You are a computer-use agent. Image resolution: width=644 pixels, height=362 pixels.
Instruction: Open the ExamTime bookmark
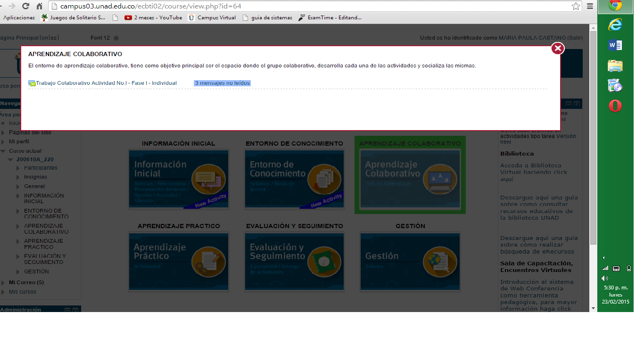pyautogui.click(x=330, y=18)
